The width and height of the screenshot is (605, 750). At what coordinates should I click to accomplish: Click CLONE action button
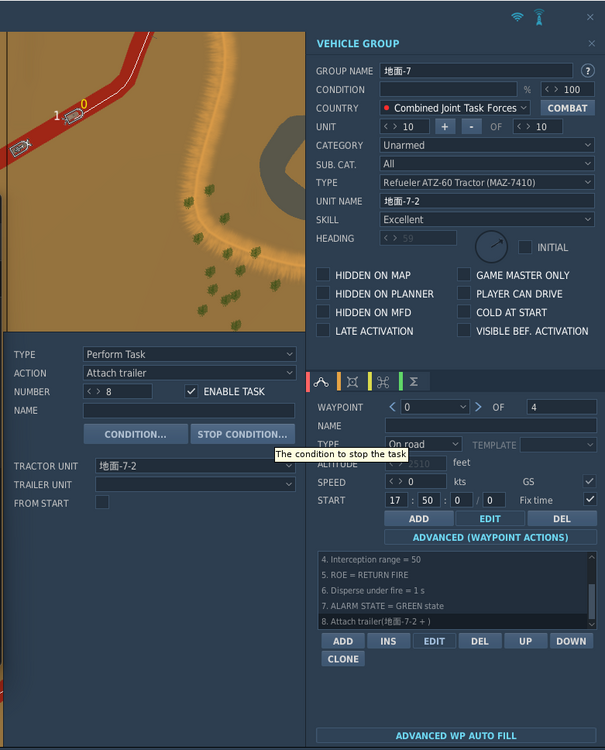click(x=343, y=659)
